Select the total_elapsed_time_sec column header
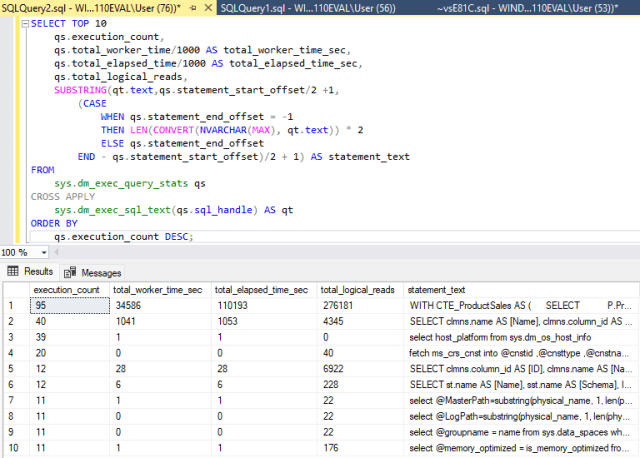This screenshot has height=458, width=640. click(x=261, y=289)
